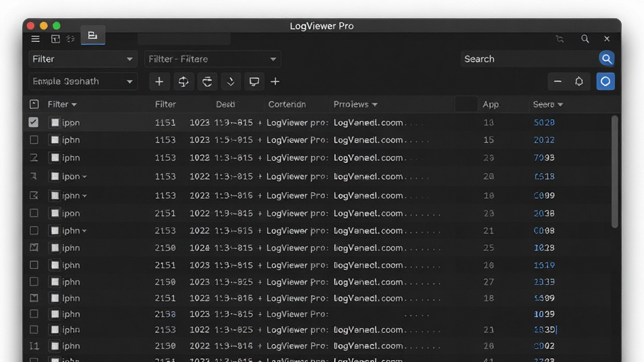644x362 pixels.
Task: Click the second Filter column header
Action: coord(165,104)
